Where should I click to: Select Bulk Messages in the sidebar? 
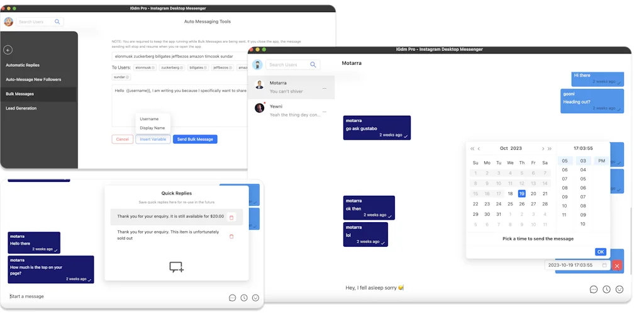38,94
